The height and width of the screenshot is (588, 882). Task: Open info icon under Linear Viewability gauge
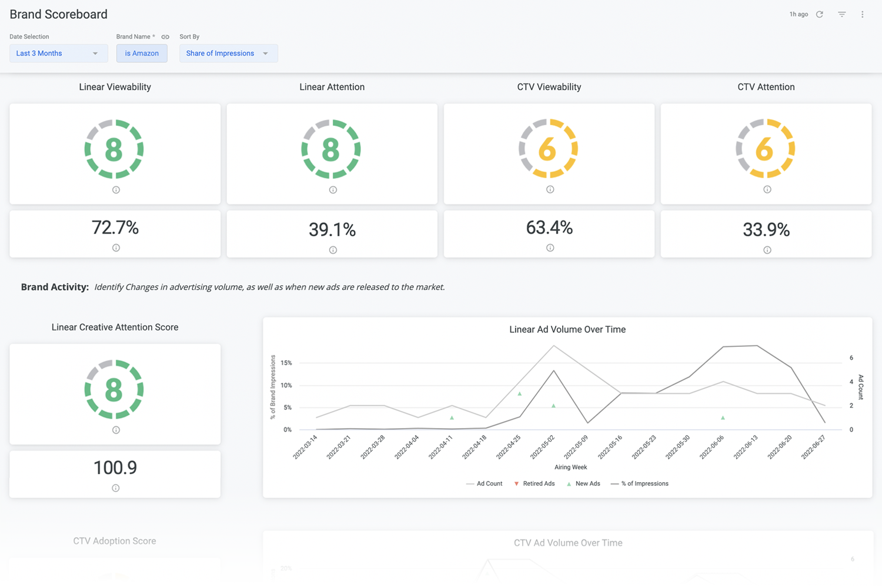[x=116, y=190]
